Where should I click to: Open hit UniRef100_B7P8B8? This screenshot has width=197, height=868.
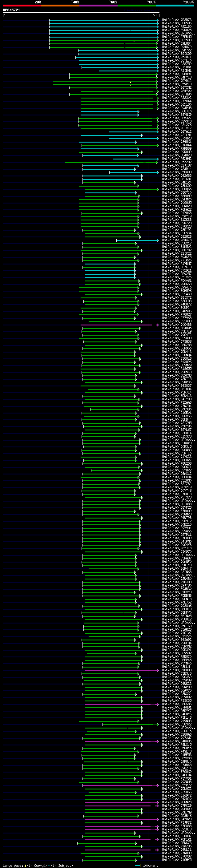point(176,826)
